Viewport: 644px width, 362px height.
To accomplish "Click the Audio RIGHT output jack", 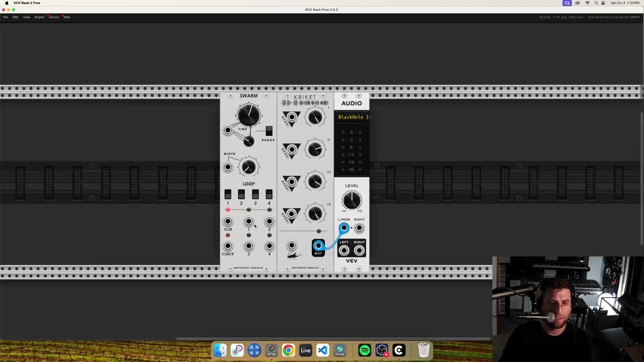I will click(x=359, y=251).
